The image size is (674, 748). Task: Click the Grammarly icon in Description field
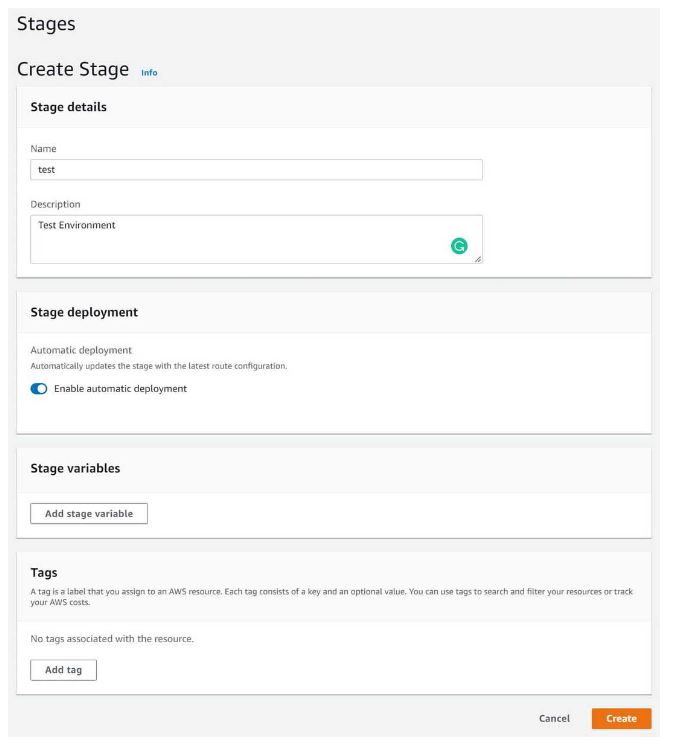459,246
